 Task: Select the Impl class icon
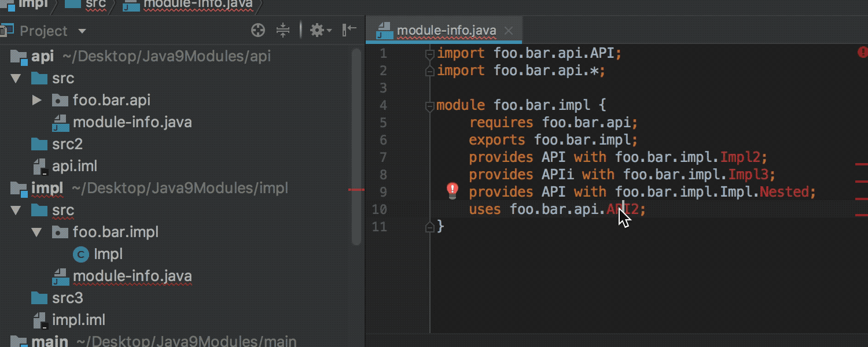[x=81, y=254]
